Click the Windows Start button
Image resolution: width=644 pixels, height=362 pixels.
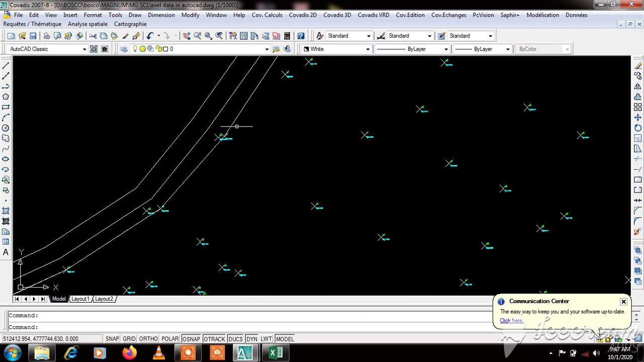pyautogui.click(x=13, y=353)
